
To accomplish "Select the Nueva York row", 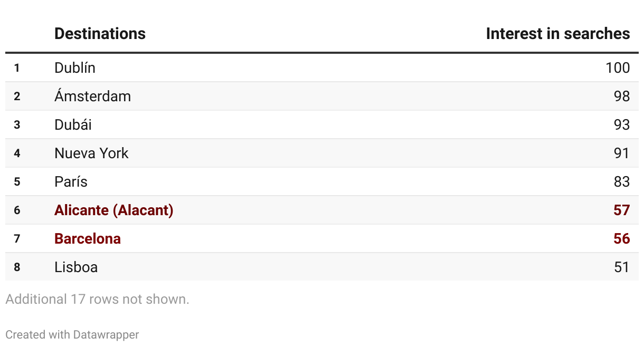I will pyautogui.click(x=322, y=153).
